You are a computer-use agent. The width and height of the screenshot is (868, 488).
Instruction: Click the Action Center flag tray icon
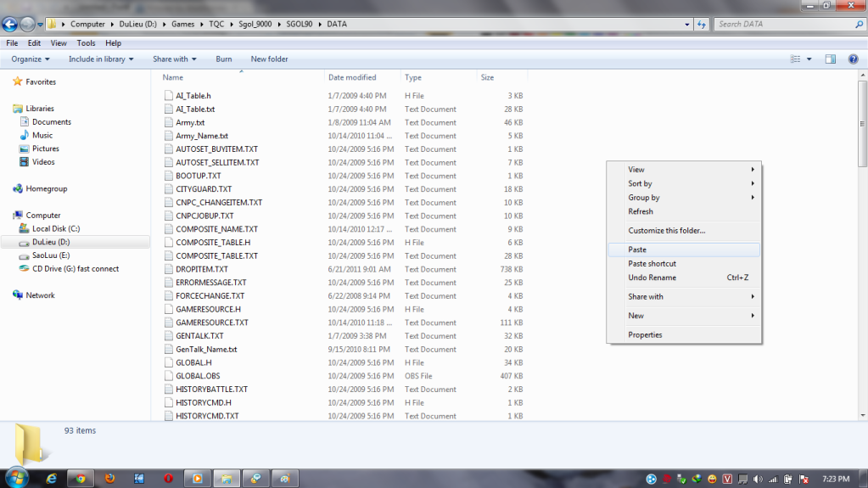[x=804, y=480]
